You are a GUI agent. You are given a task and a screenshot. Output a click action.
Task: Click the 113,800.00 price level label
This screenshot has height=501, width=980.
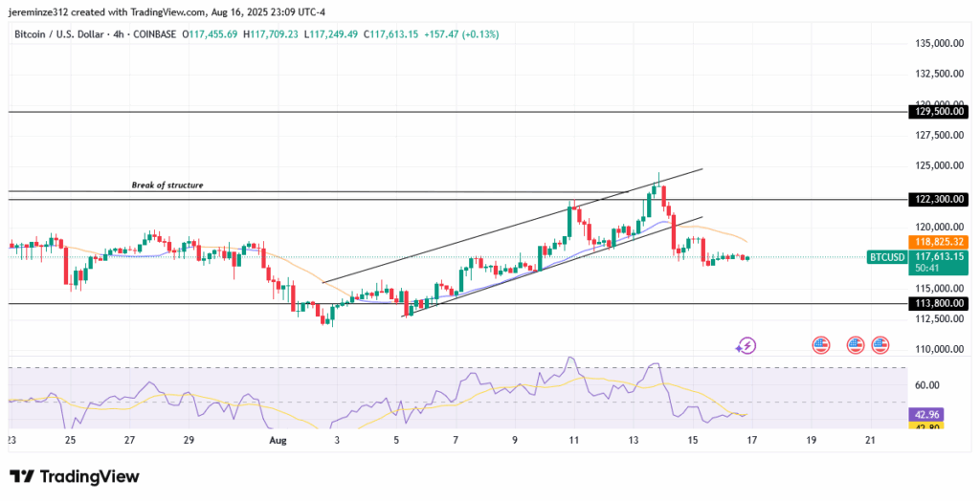[x=938, y=304]
